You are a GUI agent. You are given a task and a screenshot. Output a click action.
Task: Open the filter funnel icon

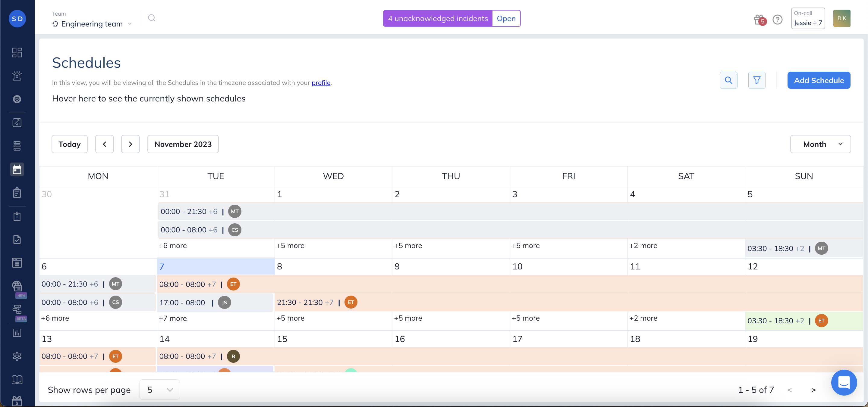click(756, 80)
